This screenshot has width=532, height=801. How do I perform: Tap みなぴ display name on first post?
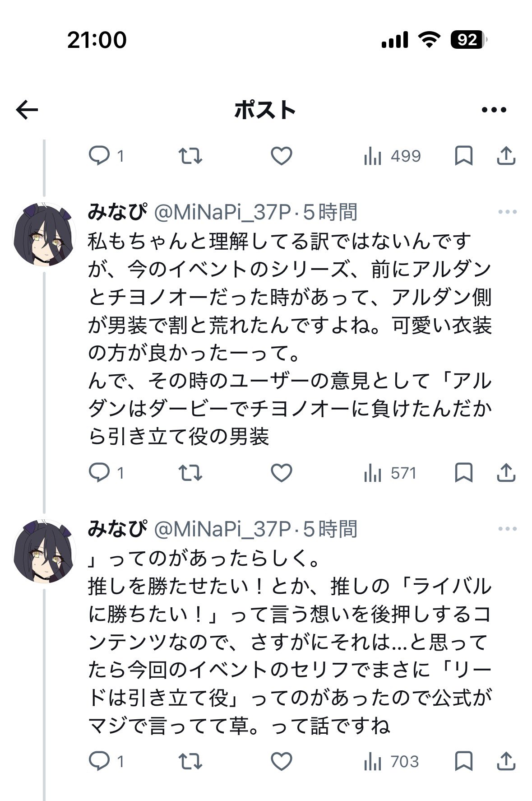click(117, 212)
